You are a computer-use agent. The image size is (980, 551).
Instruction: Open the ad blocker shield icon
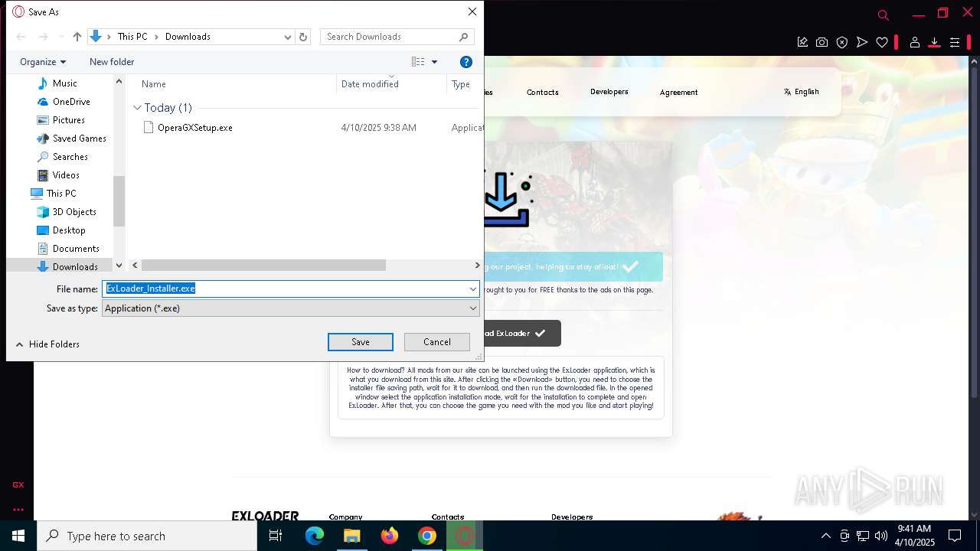[842, 43]
